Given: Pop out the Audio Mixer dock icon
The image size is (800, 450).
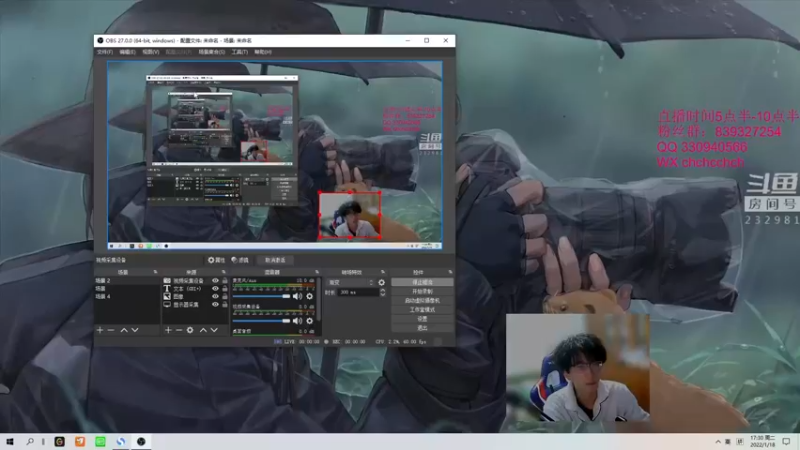Looking at the screenshot, I should pyautogui.click(x=317, y=272).
